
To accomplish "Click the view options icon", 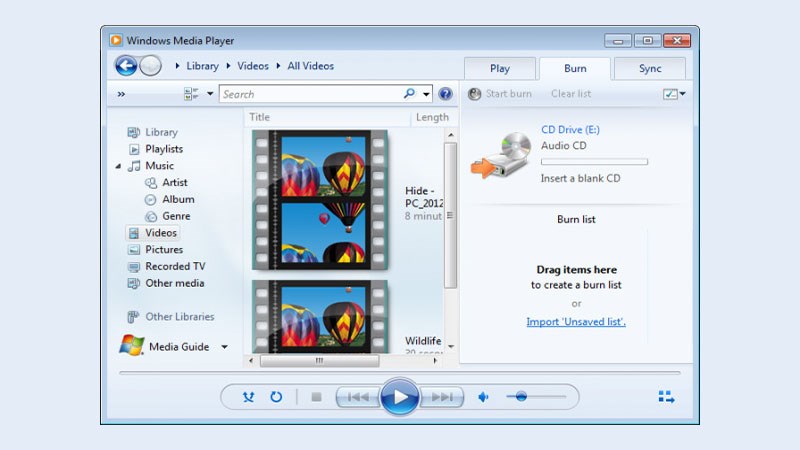I will [191, 94].
